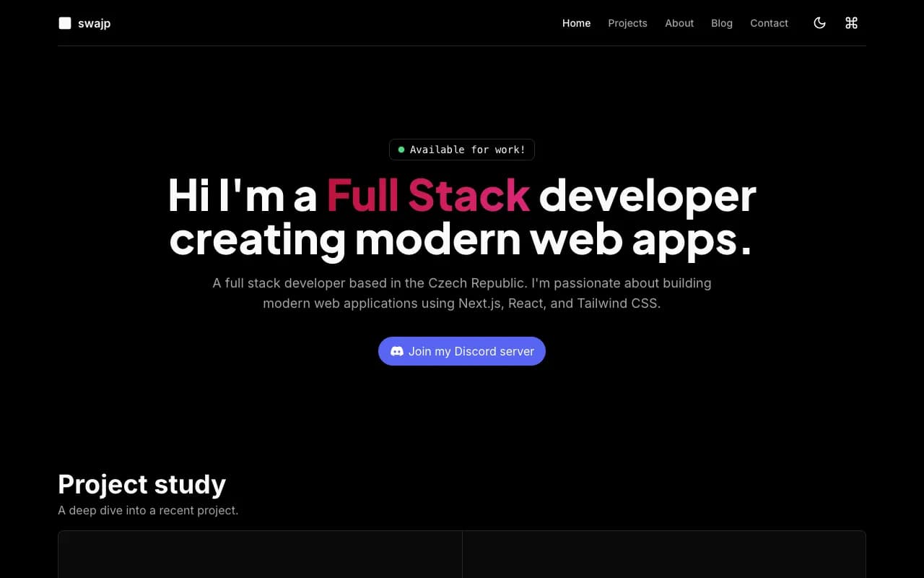This screenshot has width=924, height=578.
Task: Click the white square logo icon beside swajp
Action: coord(64,22)
